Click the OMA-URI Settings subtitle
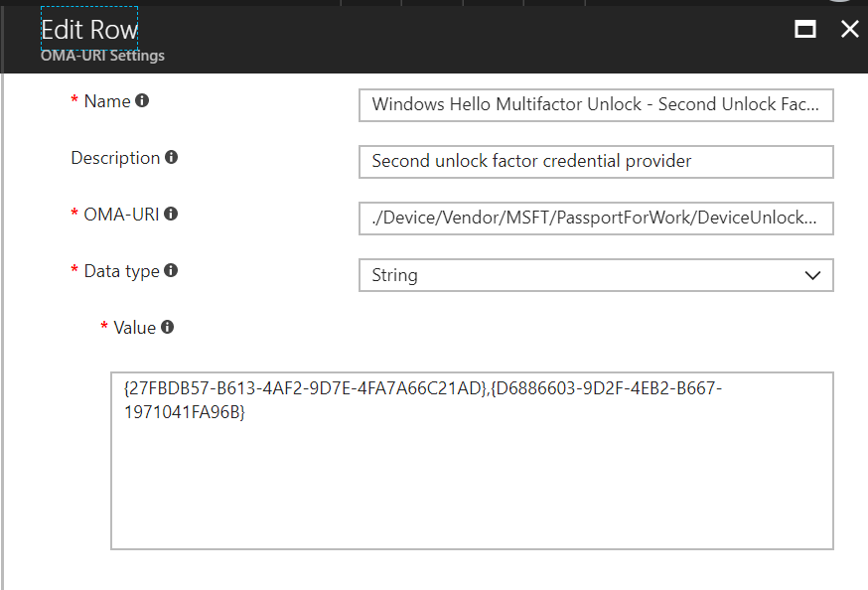This screenshot has height=590, width=868. click(102, 56)
